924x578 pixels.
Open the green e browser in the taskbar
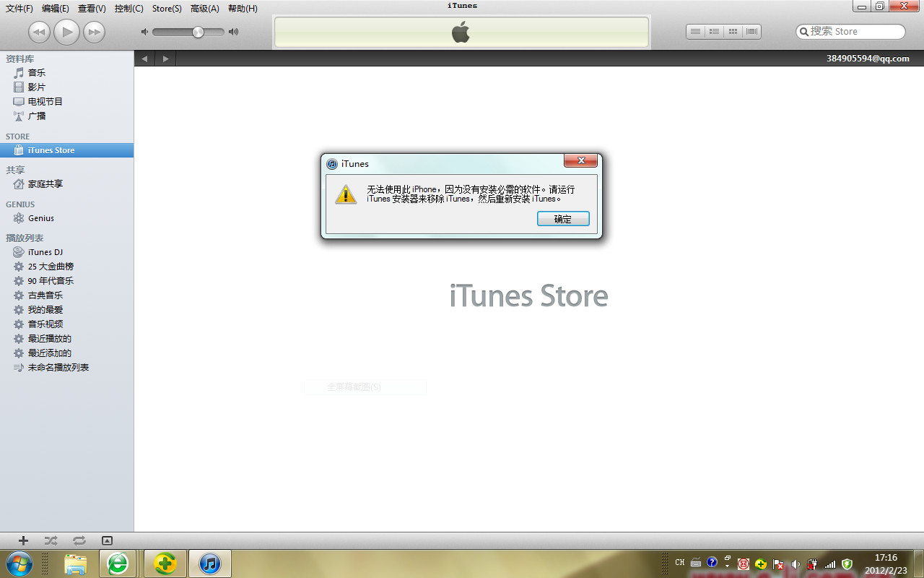[118, 564]
